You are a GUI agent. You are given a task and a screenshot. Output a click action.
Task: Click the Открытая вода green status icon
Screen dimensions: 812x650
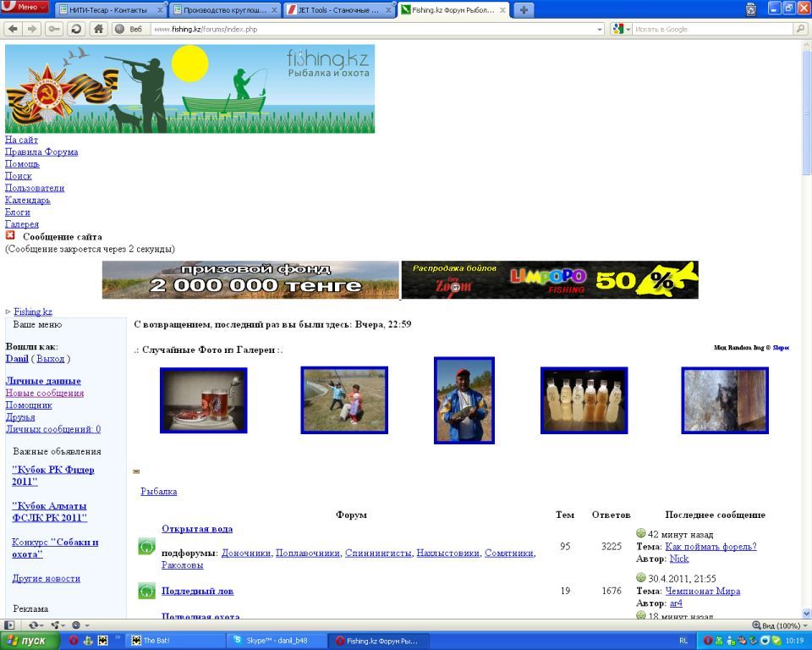(x=146, y=547)
